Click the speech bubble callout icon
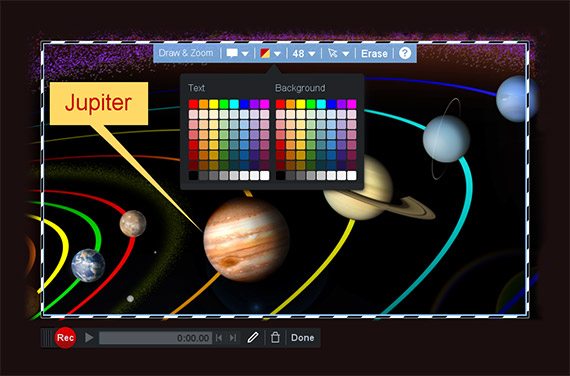Screen dimensions: 570x376 coord(232,53)
